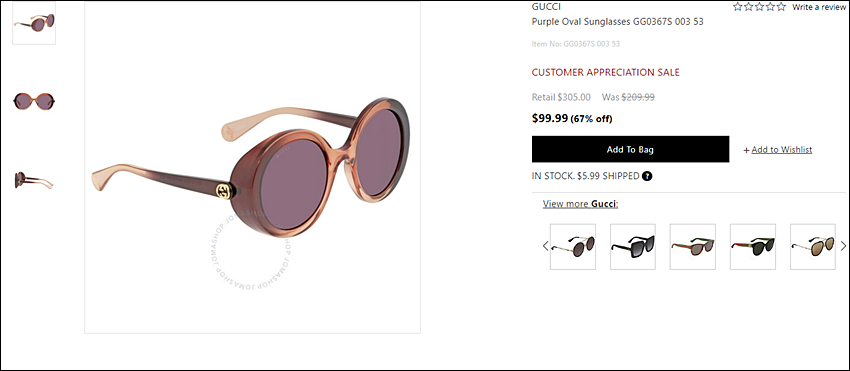Select the angled view thumbnail
The width and height of the screenshot is (850, 371).
[x=34, y=23]
